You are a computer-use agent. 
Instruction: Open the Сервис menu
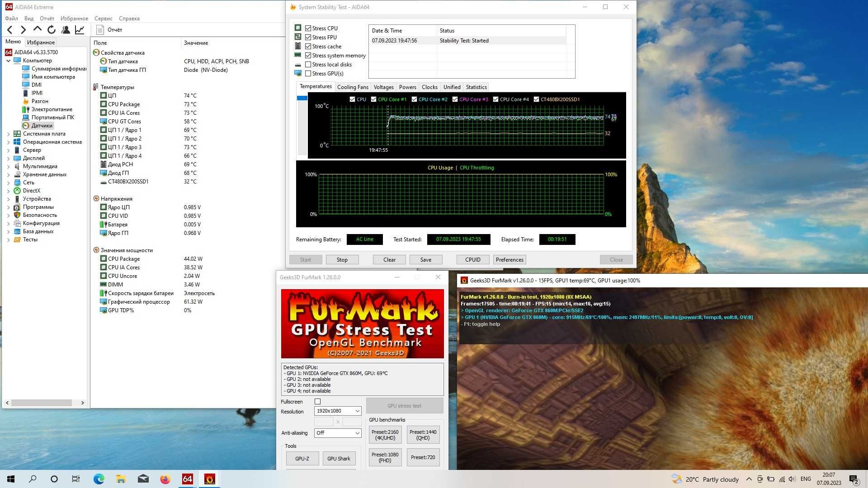pyautogui.click(x=103, y=19)
